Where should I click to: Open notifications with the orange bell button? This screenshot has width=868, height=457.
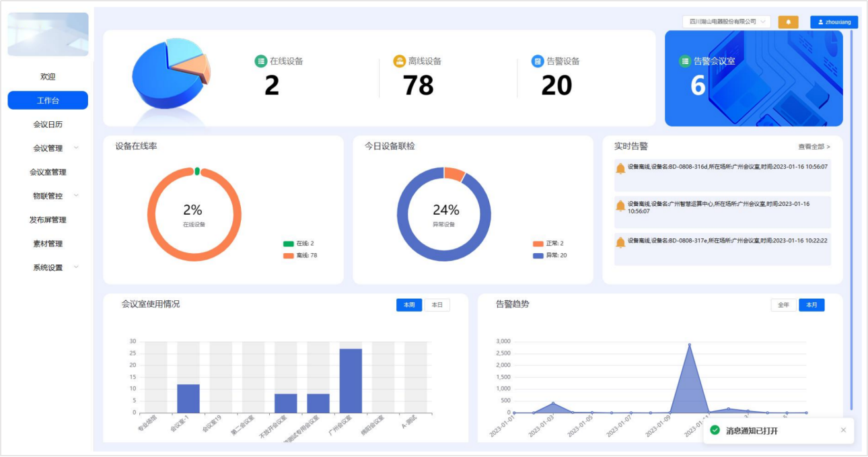click(788, 22)
